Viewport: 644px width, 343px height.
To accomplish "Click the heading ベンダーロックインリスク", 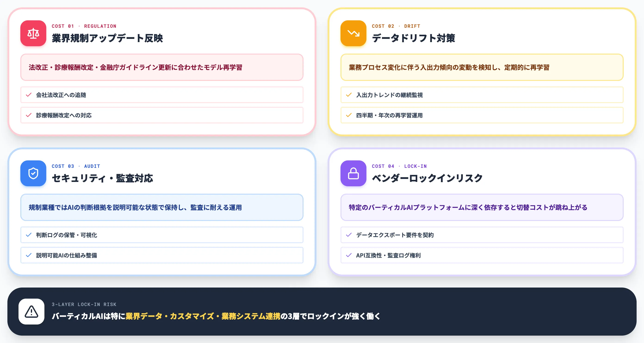I will coord(427,178).
